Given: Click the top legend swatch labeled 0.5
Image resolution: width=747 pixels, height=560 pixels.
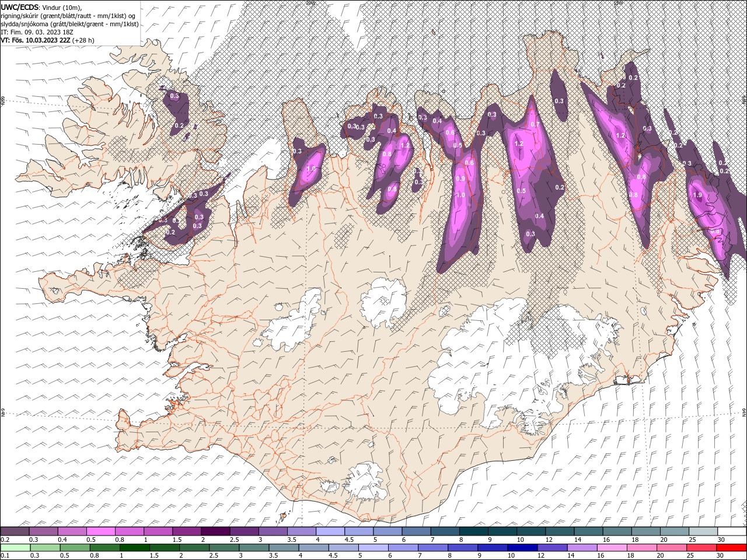Looking at the screenshot, I should click(100, 531).
